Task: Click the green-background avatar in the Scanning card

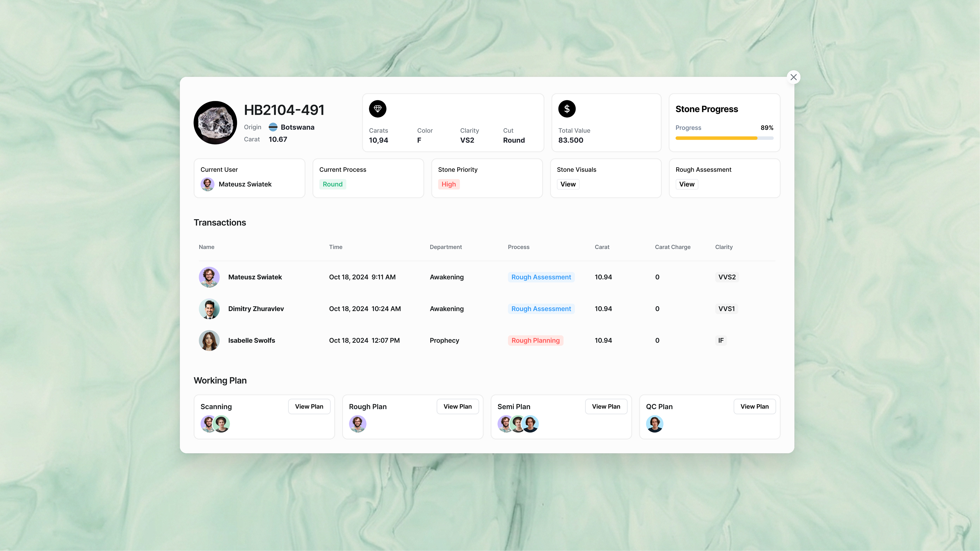Action: pyautogui.click(x=222, y=424)
